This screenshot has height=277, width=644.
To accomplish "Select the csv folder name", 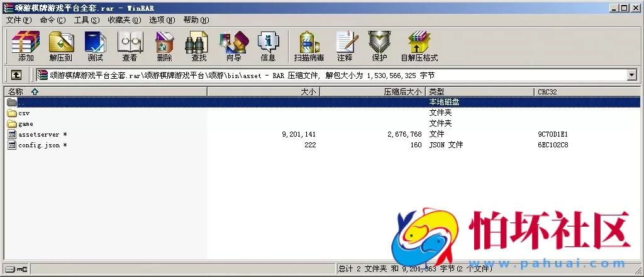I will point(24,113).
